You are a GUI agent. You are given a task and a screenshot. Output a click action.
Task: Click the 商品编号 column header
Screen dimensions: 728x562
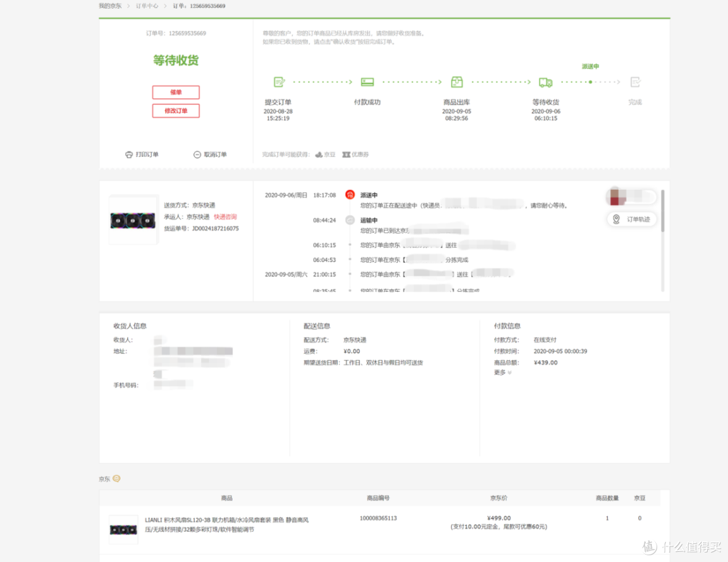pos(378,498)
